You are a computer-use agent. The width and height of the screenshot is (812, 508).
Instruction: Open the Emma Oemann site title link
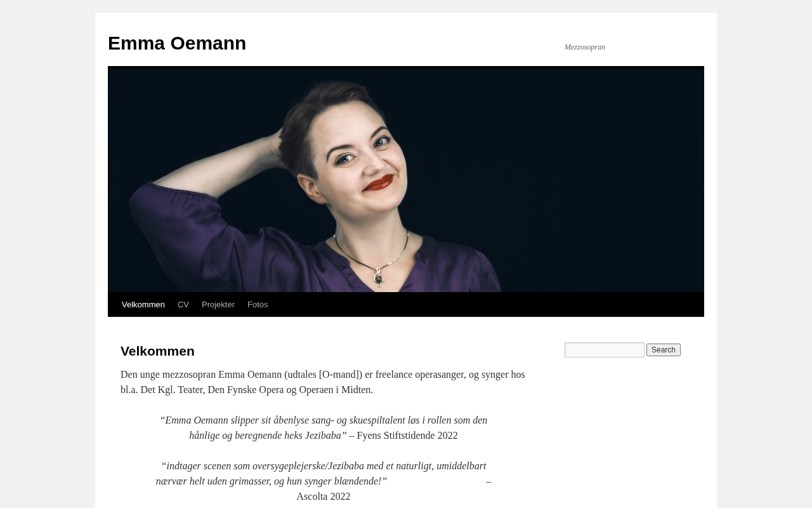pyautogui.click(x=177, y=43)
